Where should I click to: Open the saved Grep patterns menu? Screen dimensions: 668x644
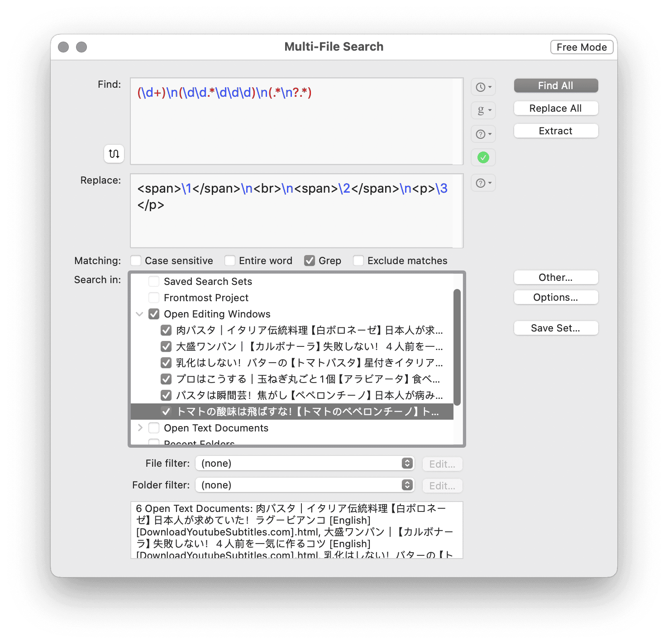[483, 110]
